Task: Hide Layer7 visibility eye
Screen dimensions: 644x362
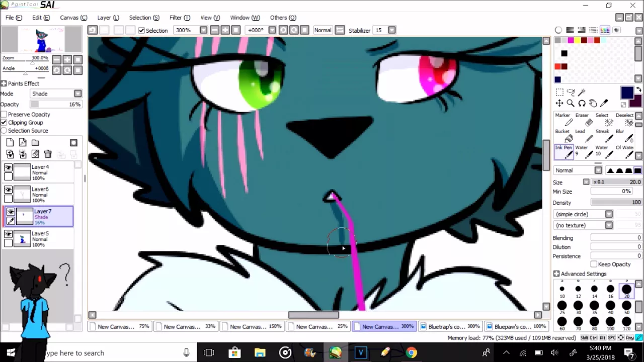Action: [x=11, y=212]
